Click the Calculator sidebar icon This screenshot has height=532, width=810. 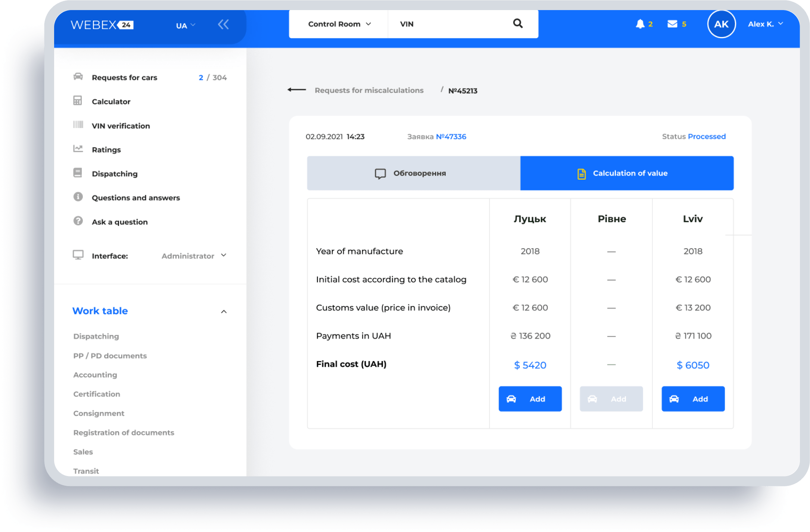pyautogui.click(x=78, y=101)
